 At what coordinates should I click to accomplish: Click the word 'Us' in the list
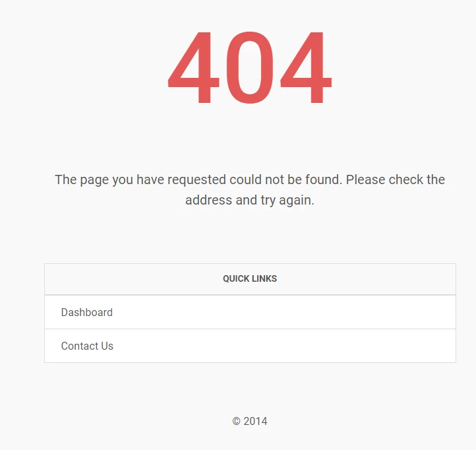pyautogui.click(x=107, y=346)
